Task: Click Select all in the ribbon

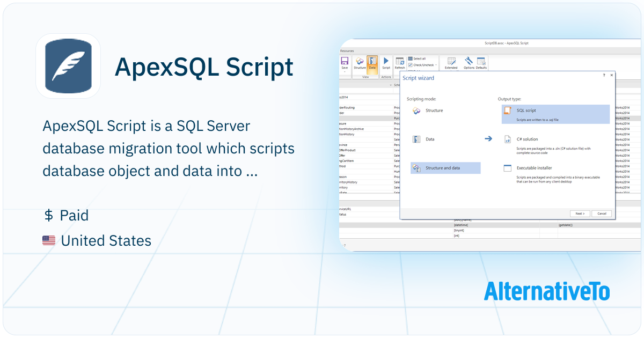Action: [417, 58]
